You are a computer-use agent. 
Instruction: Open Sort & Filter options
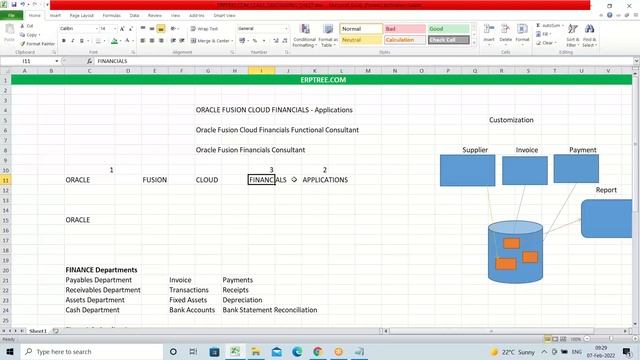(572, 36)
